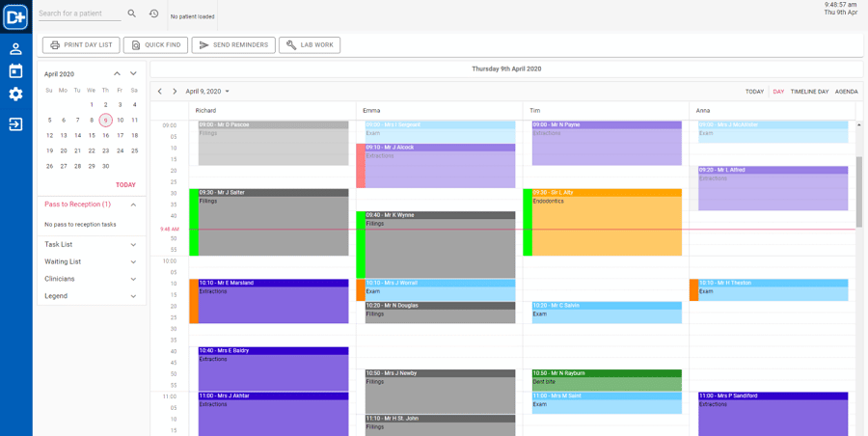Open 09:00 Mr D Pascoe appointment
This screenshot has width=868, height=436.
274,143
